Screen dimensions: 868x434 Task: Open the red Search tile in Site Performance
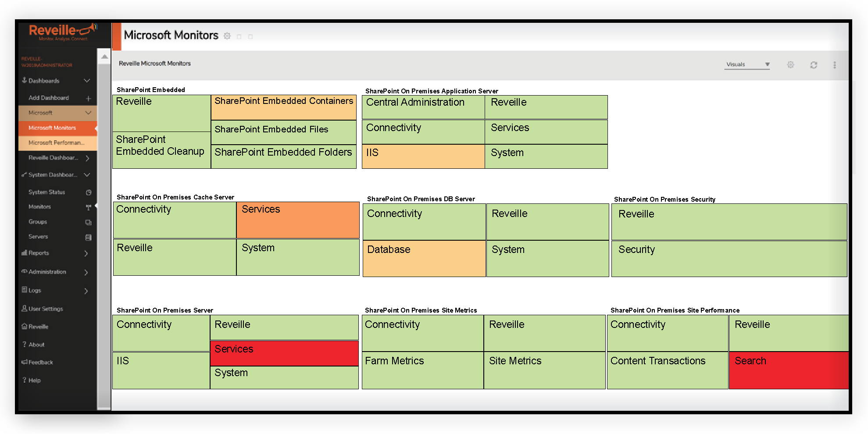coord(789,370)
